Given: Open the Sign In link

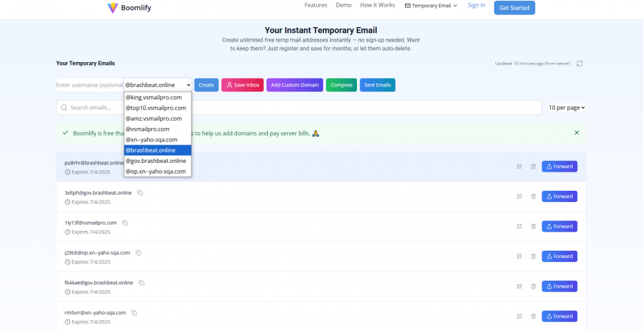Looking at the screenshot, I should click(476, 5).
